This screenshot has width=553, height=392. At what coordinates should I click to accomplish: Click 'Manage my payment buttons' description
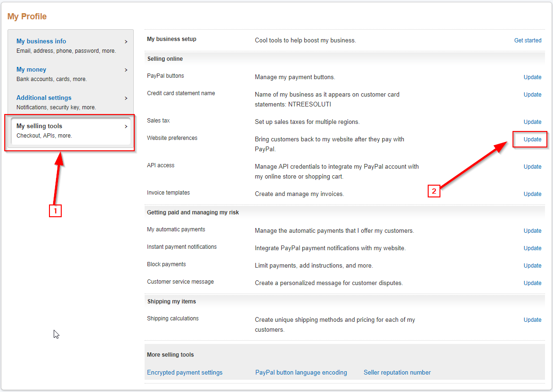pos(295,77)
